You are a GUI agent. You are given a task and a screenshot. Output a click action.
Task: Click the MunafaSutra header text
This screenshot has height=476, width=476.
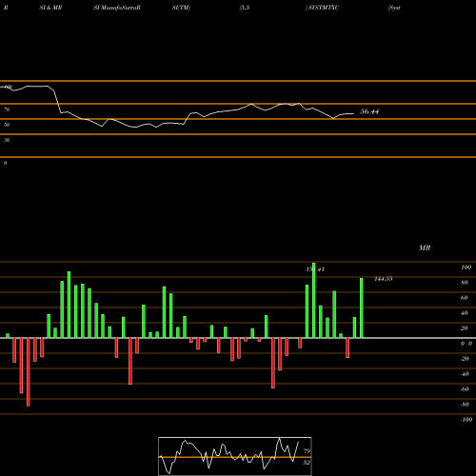[117, 8]
